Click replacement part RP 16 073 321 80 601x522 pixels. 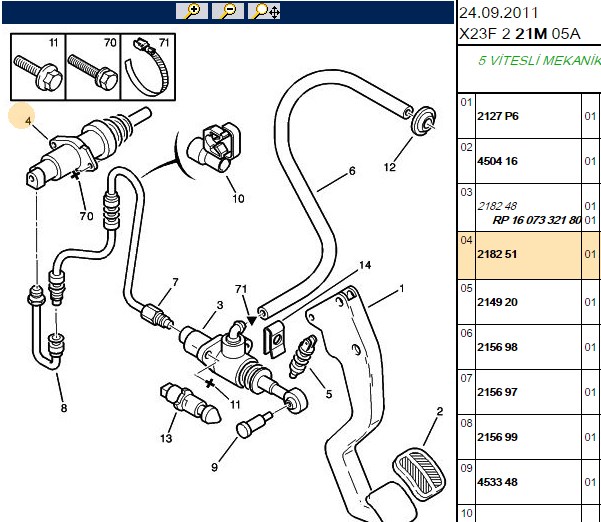[x=537, y=220]
